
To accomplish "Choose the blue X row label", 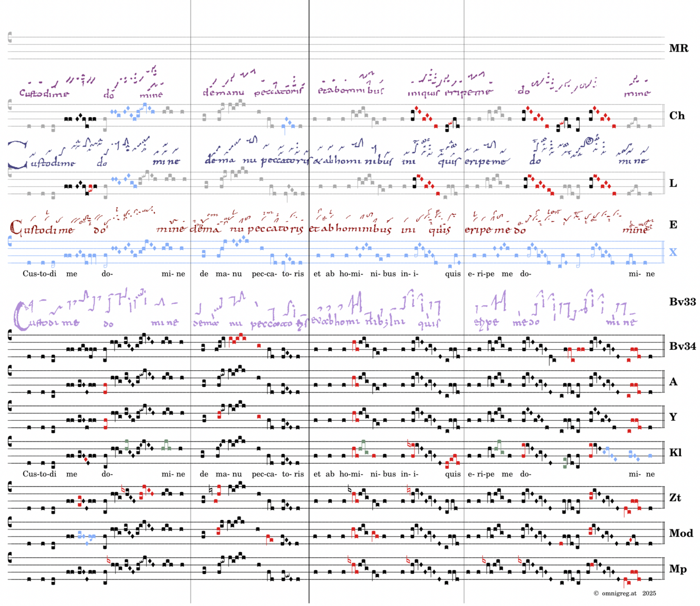I will tap(673, 252).
